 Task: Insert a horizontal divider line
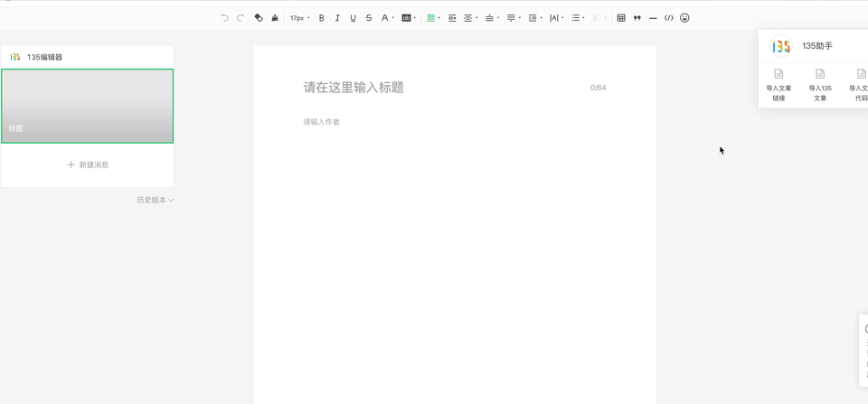pos(653,18)
